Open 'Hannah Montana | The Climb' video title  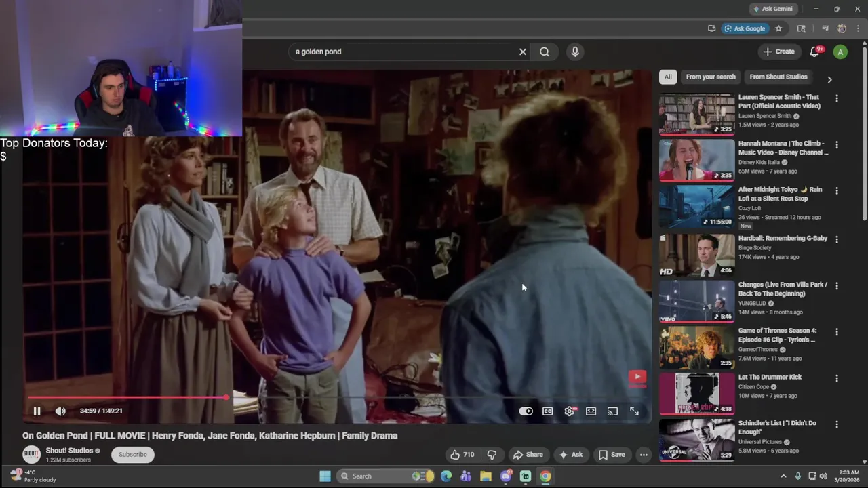pyautogui.click(x=783, y=148)
